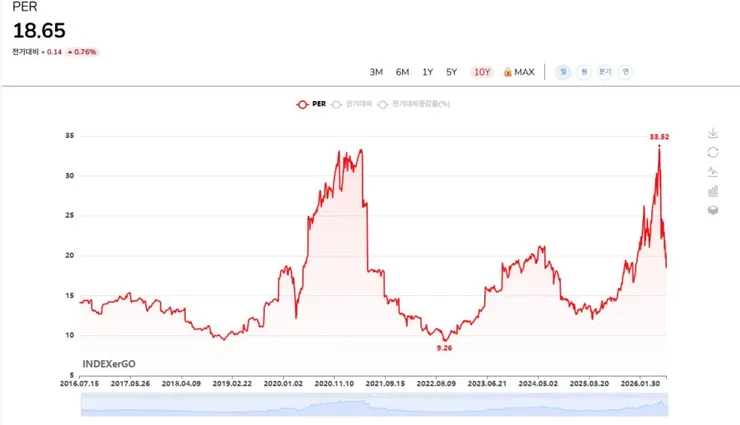The height and width of the screenshot is (425, 740).
Task: Select the 5Y time range
Action: (x=452, y=72)
